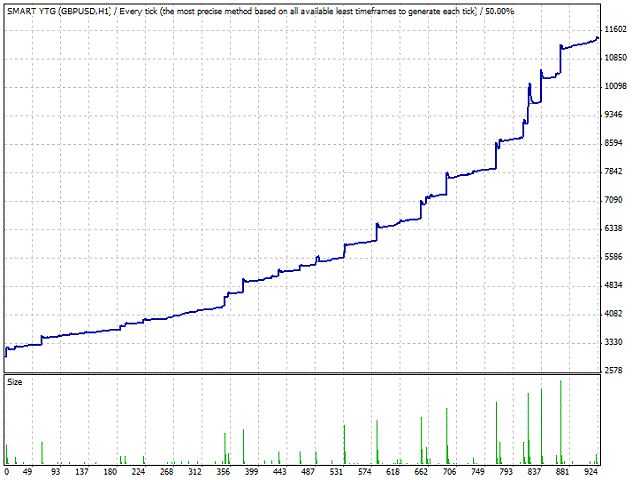Click the 224 trade number label
Screen dimensions: 640x480
click(x=138, y=472)
